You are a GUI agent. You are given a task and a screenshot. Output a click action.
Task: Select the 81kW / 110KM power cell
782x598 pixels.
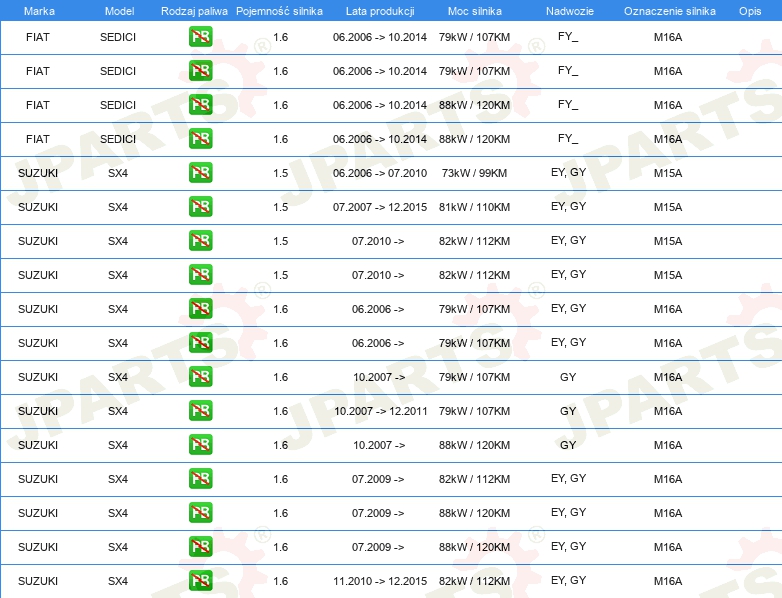474,207
